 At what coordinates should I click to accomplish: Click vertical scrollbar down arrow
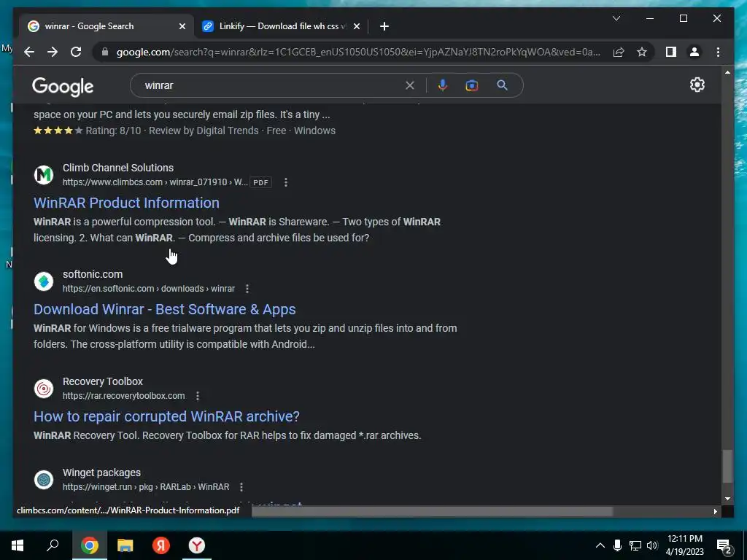coord(727,499)
